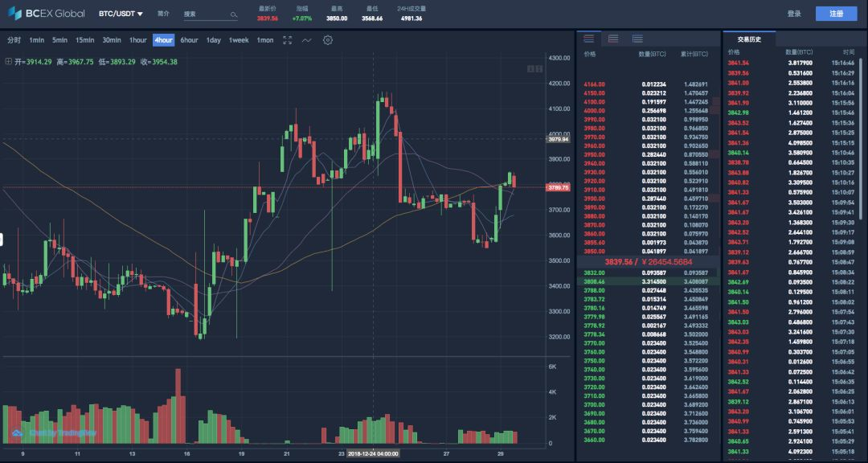Click the 15:15:56 trade history row
The width and height of the screenshot is (868, 463).
click(791, 103)
